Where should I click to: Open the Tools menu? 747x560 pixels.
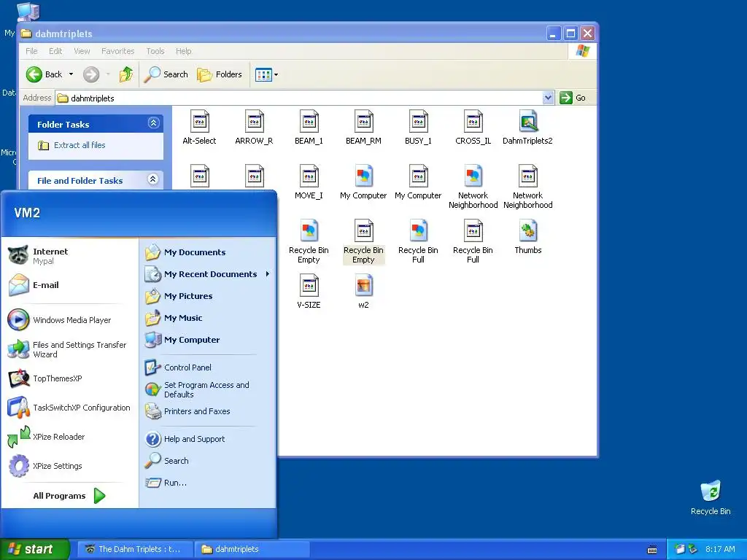pos(155,51)
